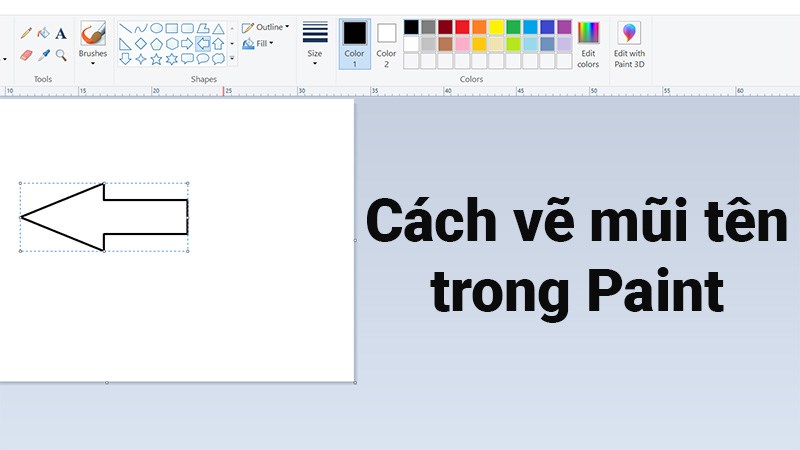Choose the Oval callout shape
Image resolution: width=800 pixels, height=450 pixels.
click(x=203, y=59)
